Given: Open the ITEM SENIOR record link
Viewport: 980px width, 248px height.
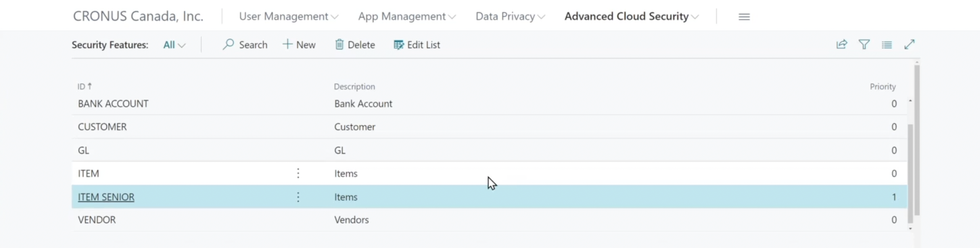Looking at the screenshot, I should pyautogui.click(x=106, y=197).
